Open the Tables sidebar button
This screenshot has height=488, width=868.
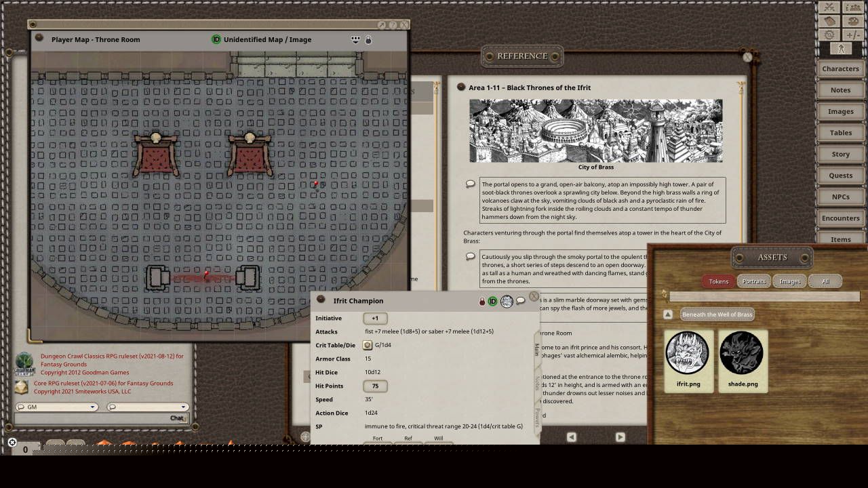click(x=840, y=133)
